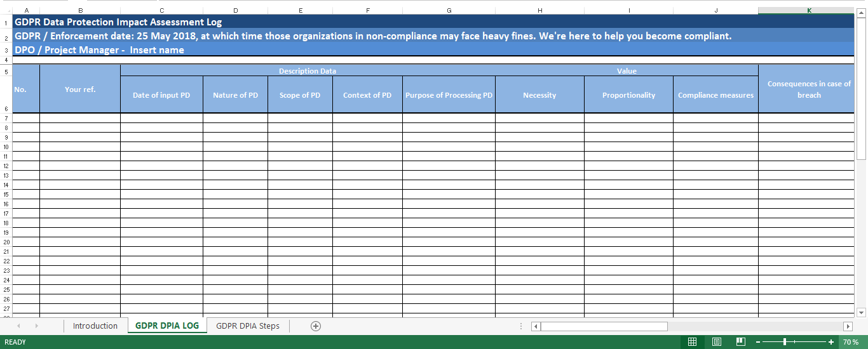Open the GDPR DPIA Steps tab
This screenshot has height=349, width=868.
(x=247, y=326)
